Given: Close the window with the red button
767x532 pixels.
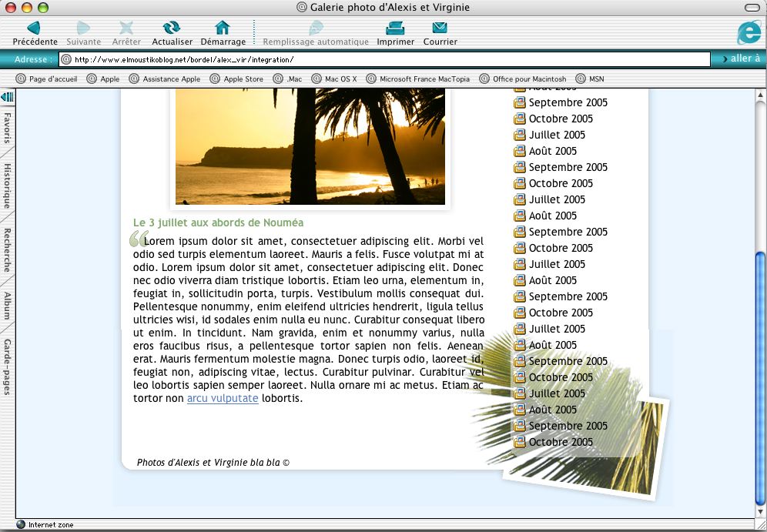Looking at the screenshot, I should point(10,8).
